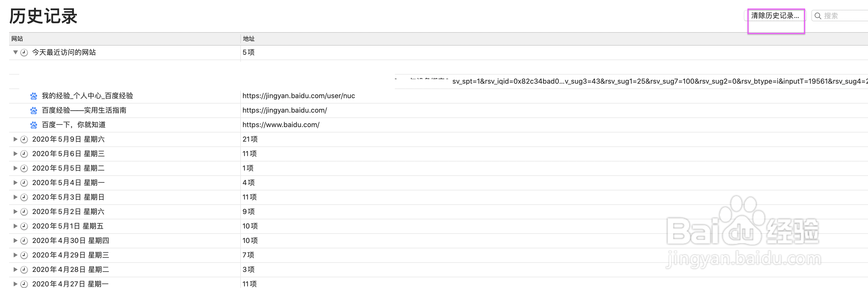Open the jingyan.baidu.com/user/nuc address row
This screenshot has height=288, width=868.
tap(298, 96)
